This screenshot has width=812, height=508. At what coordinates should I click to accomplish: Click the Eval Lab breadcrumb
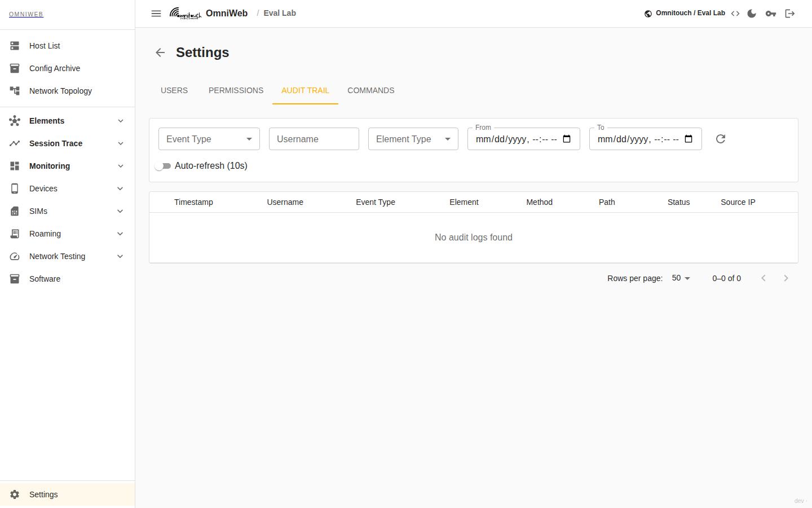tap(280, 13)
